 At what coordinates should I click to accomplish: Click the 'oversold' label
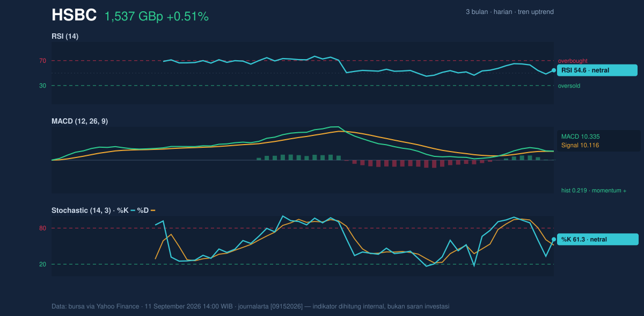point(569,85)
